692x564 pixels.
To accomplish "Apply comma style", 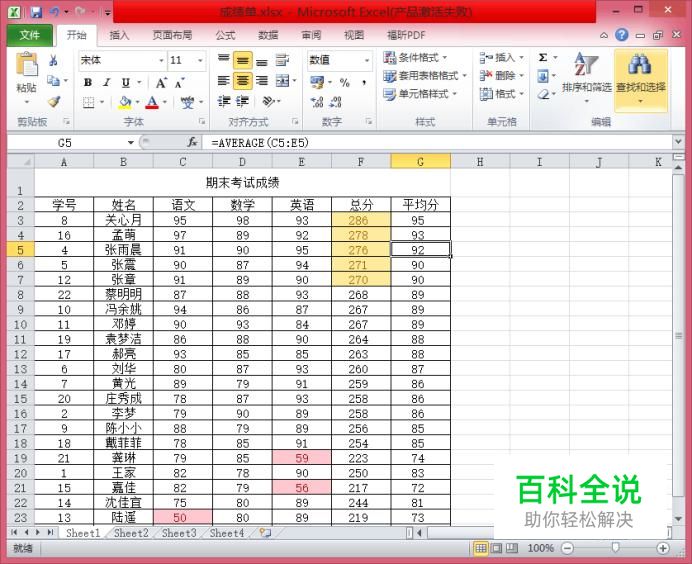I will coord(365,83).
